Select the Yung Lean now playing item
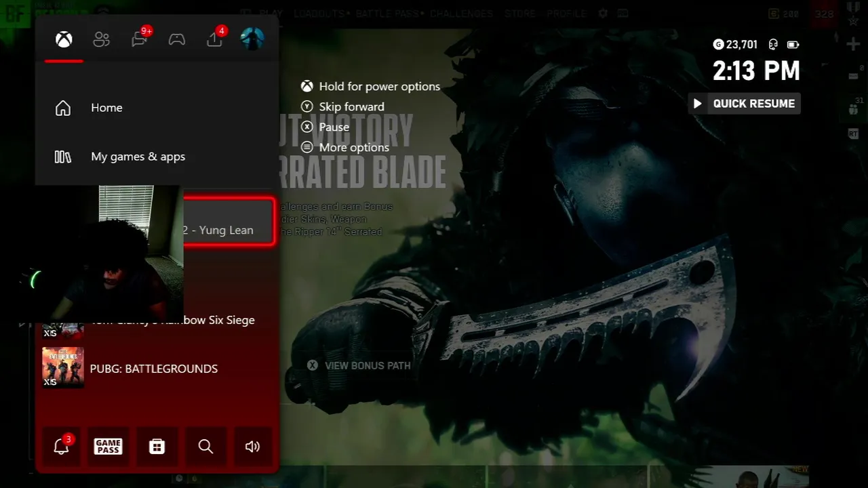Screen dimensions: 868x488 pyautogui.click(x=229, y=222)
